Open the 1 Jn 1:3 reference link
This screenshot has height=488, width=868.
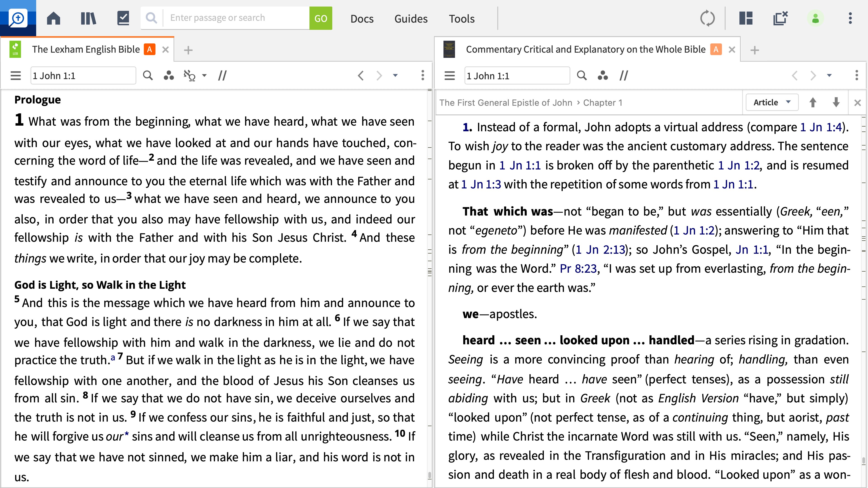pos(481,185)
